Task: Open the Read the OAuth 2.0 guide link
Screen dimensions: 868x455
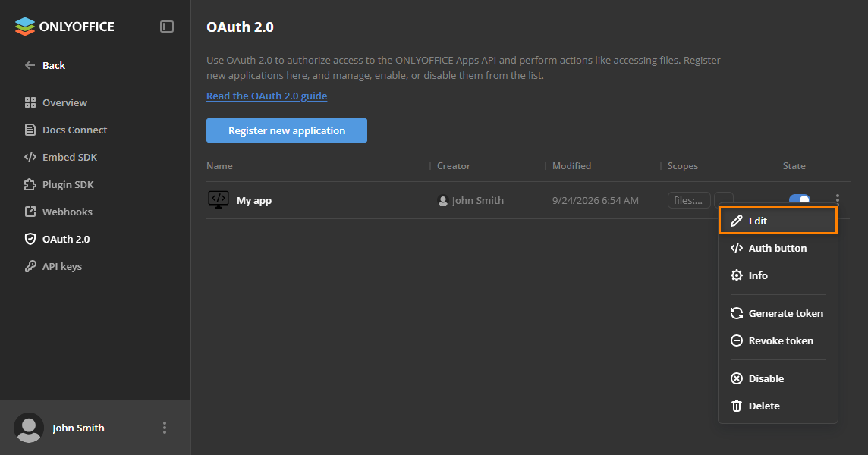Action: pyautogui.click(x=267, y=96)
